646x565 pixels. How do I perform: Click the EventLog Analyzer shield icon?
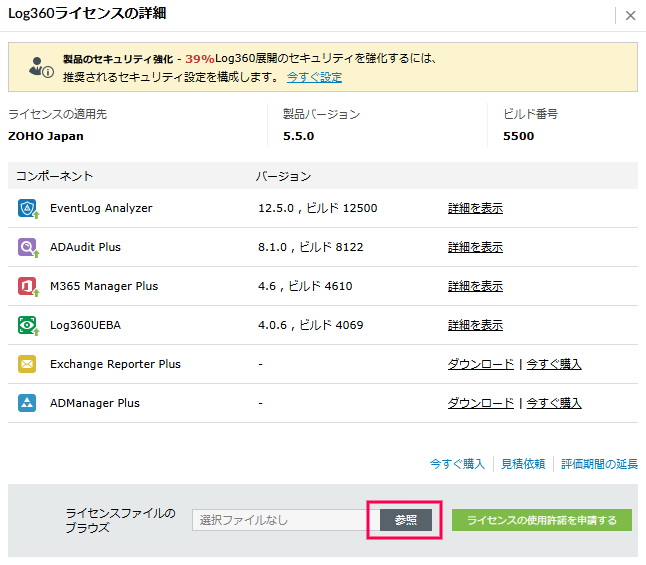click(x=27, y=208)
